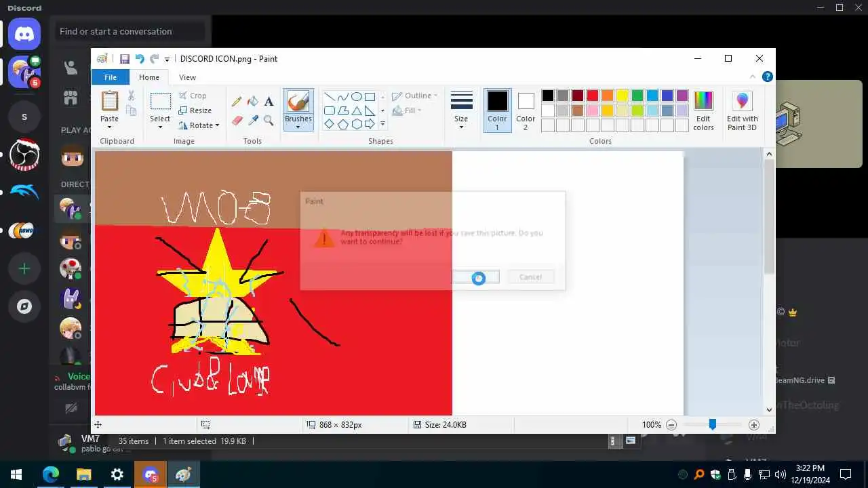The height and width of the screenshot is (488, 868).
Task: Open Microsoft Edge from the taskbar
Action: [51, 474]
